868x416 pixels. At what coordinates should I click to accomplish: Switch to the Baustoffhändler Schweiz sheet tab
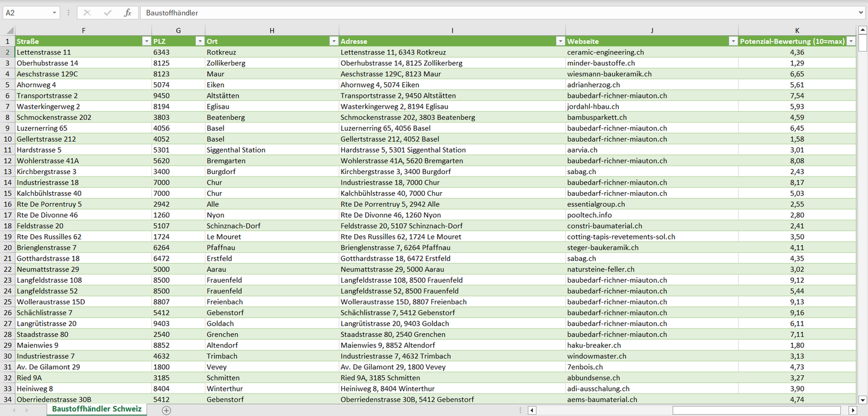(x=97, y=409)
